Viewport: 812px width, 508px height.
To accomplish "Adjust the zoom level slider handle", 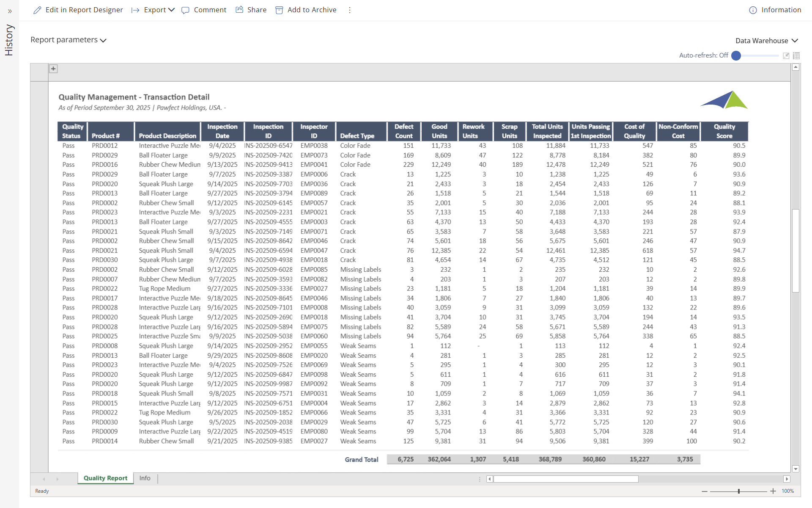I will (x=739, y=491).
